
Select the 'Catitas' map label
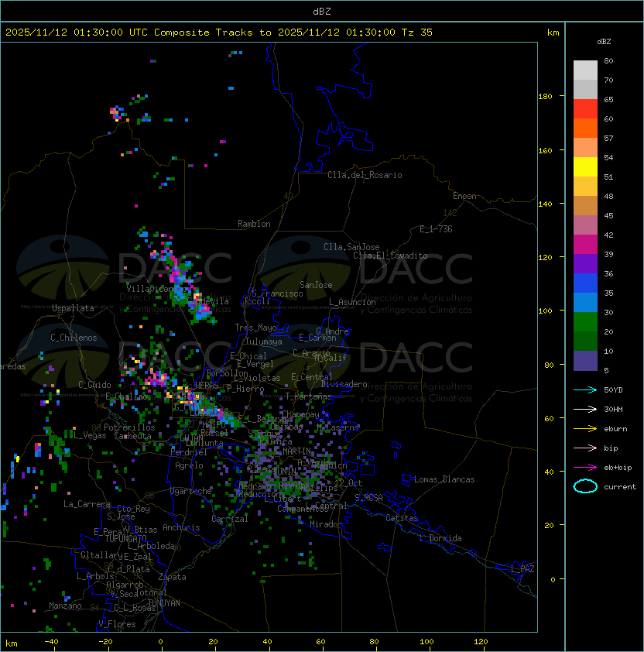point(402,518)
